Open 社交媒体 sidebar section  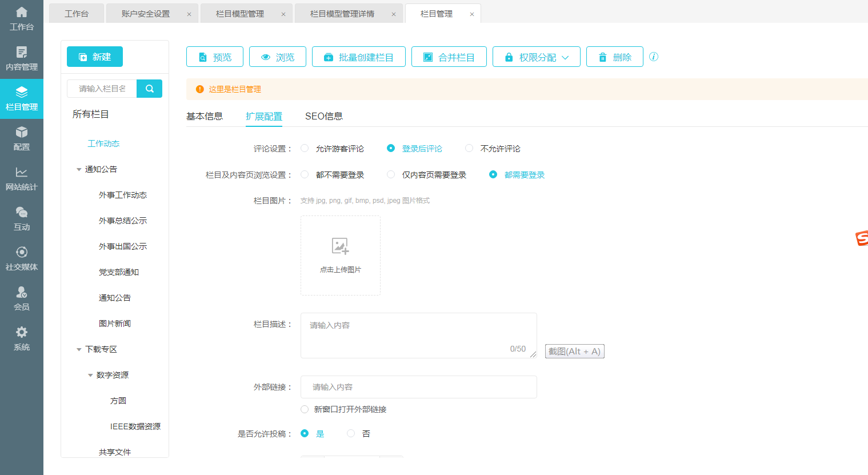click(x=22, y=258)
